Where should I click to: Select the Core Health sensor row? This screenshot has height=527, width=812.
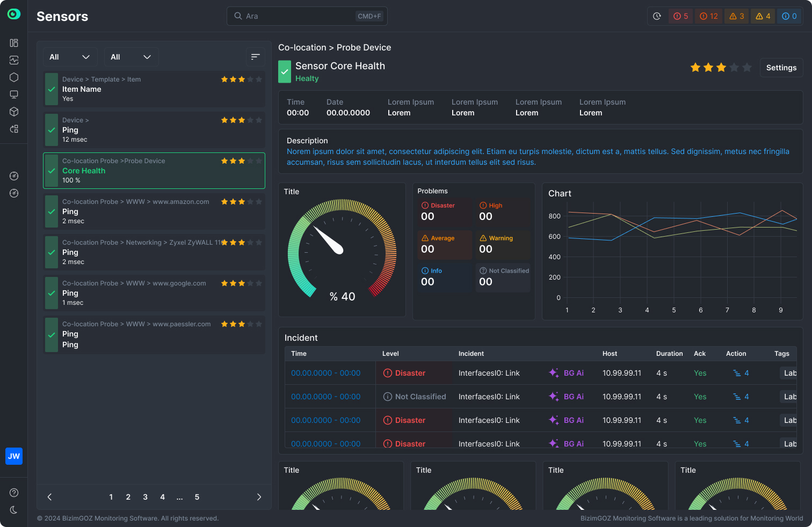(154, 171)
